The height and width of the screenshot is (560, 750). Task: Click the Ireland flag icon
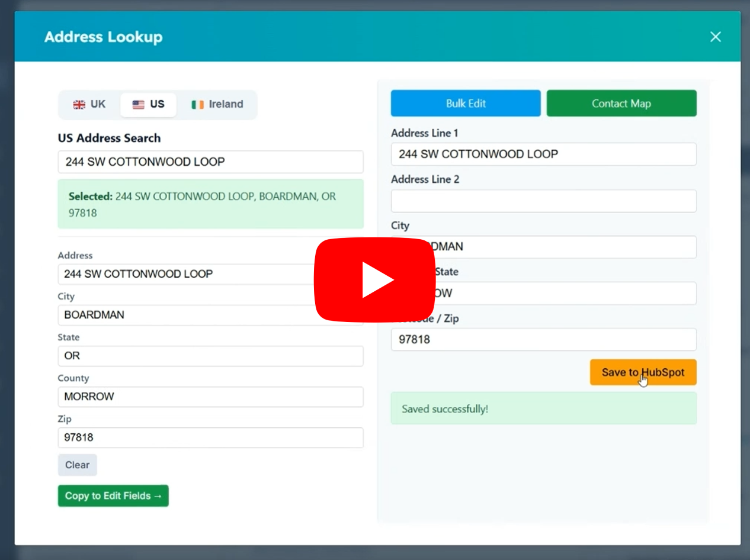[x=197, y=105]
